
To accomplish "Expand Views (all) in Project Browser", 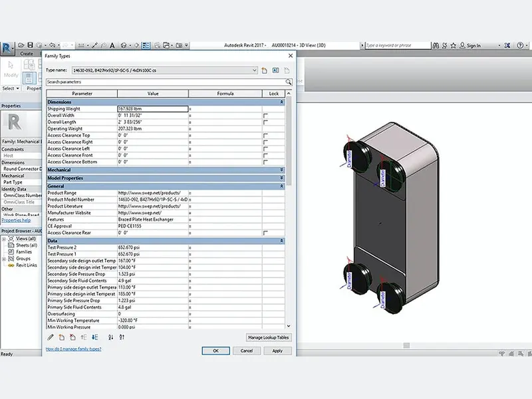I will tap(4, 239).
